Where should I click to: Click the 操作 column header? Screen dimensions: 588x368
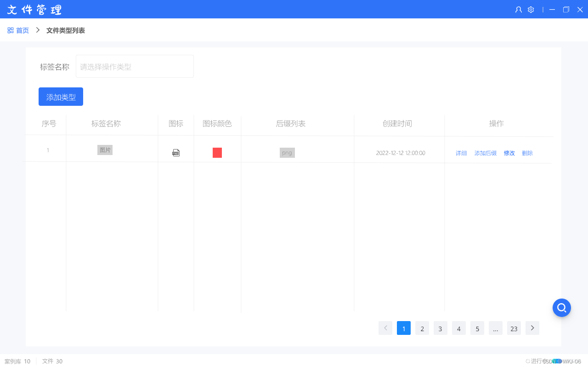pos(497,124)
